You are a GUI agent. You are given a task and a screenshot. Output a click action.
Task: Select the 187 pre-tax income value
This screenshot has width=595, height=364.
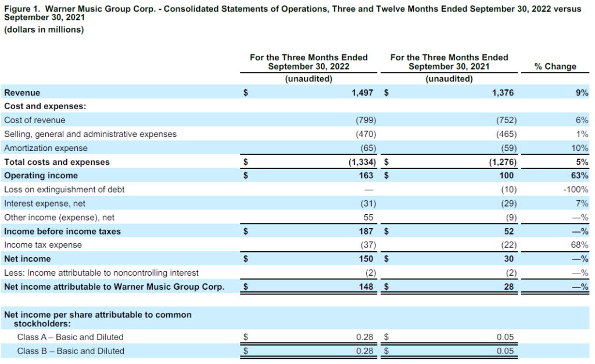coord(366,231)
